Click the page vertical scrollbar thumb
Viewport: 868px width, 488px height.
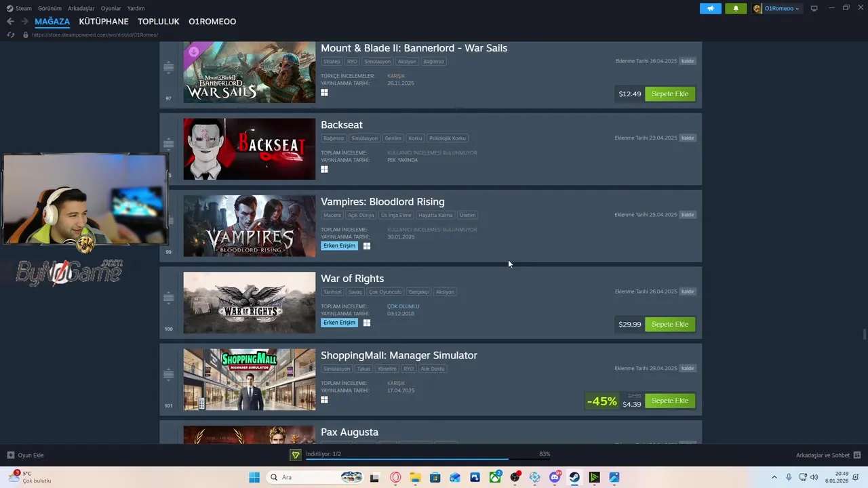[x=864, y=335]
